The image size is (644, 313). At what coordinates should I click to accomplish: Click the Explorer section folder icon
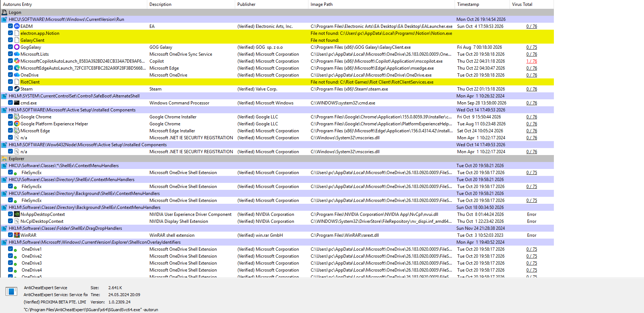coord(4,159)
